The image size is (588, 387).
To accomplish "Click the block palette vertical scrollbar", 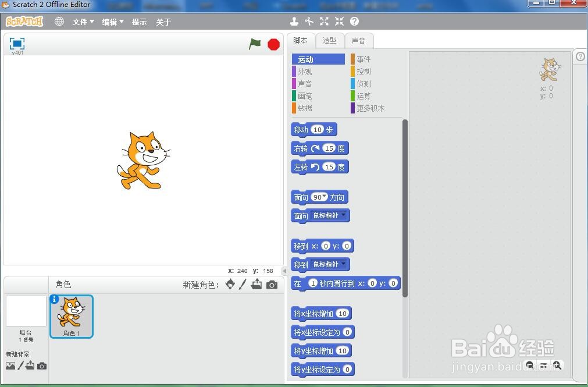I will (x=405, y=208).
